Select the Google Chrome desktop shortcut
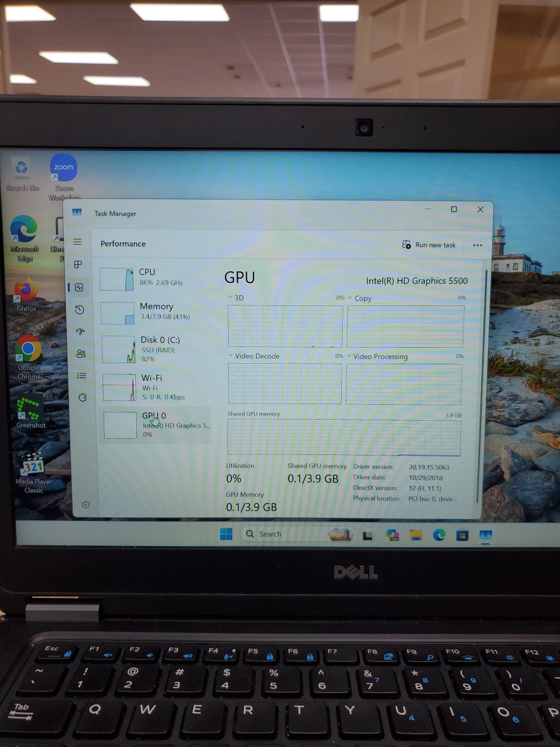The width and height of the screenshot is (560, 747). pos(29,358)
